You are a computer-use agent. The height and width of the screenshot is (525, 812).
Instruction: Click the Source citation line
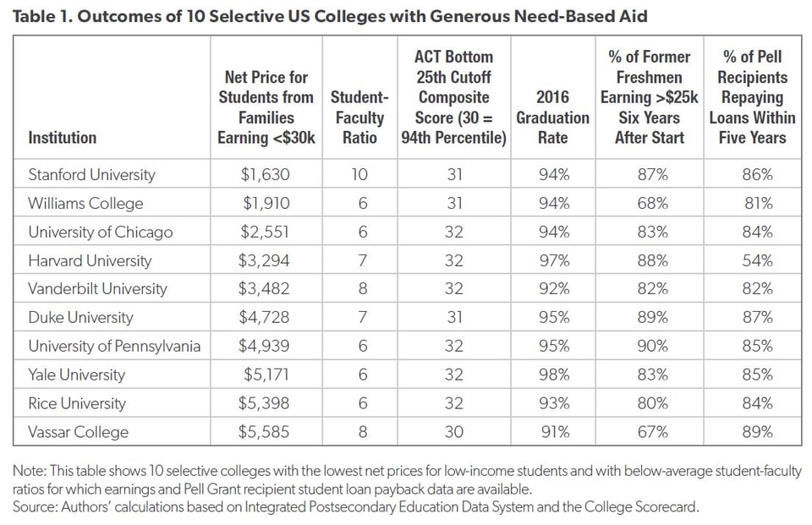tap(356, 507)
